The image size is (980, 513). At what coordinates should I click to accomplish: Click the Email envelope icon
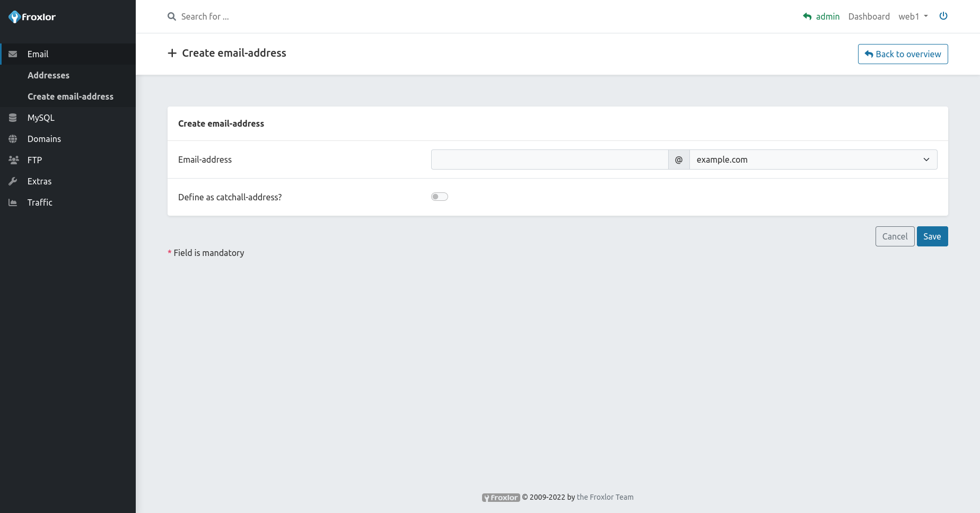[13, 54]
